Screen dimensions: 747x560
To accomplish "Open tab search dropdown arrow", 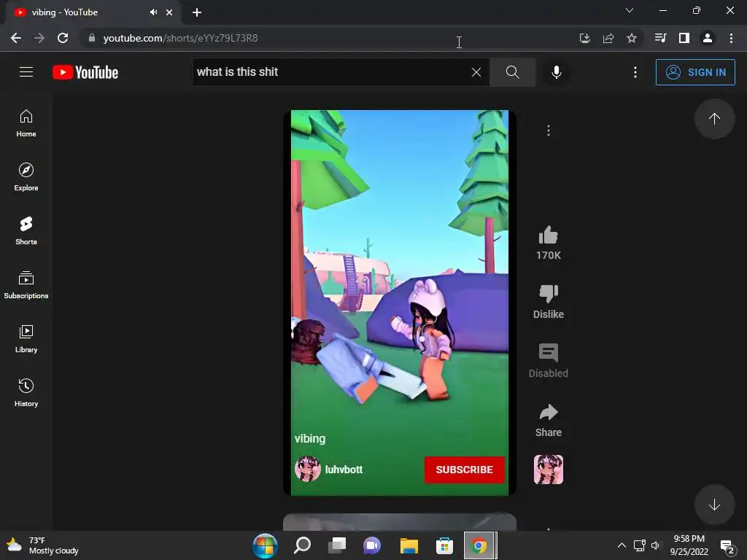I will pyautogui.click(x=630, y=10).
